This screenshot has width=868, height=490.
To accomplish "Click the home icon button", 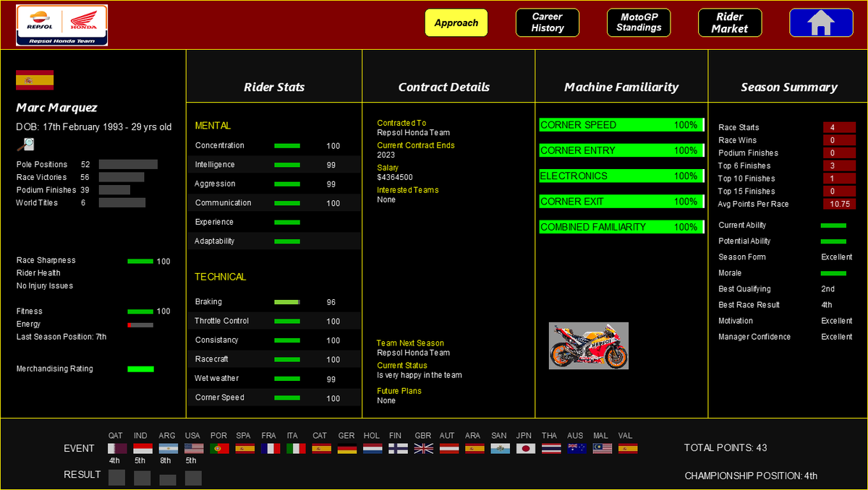I will (820, 22).
